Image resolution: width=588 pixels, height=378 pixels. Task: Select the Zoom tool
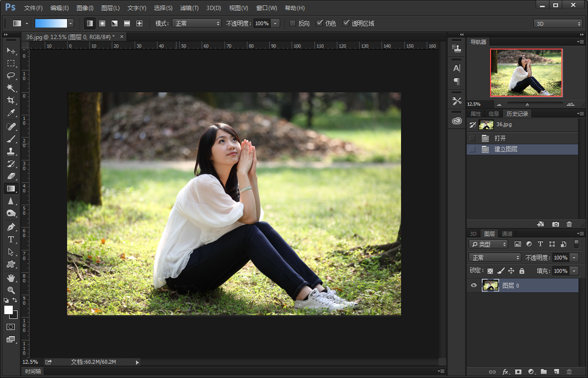click(x=10, y=290)
